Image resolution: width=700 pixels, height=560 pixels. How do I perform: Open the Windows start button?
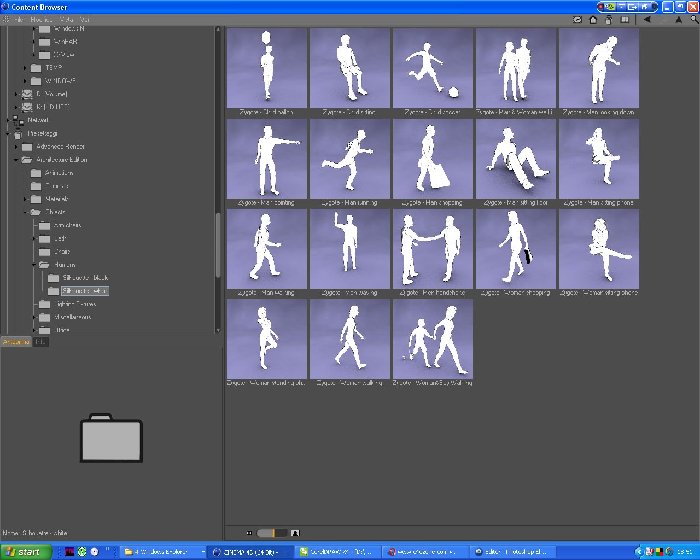coord(25,552)
